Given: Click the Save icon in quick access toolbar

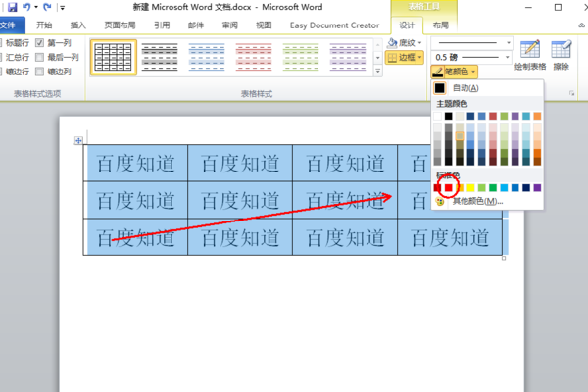Looking at the screenshot, I should [x=13, y=7].
